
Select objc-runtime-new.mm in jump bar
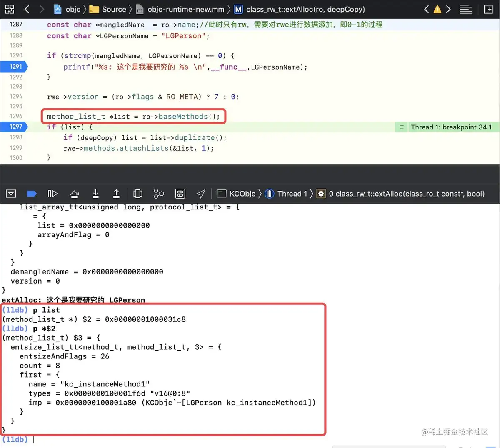click(x=180, y=9)
